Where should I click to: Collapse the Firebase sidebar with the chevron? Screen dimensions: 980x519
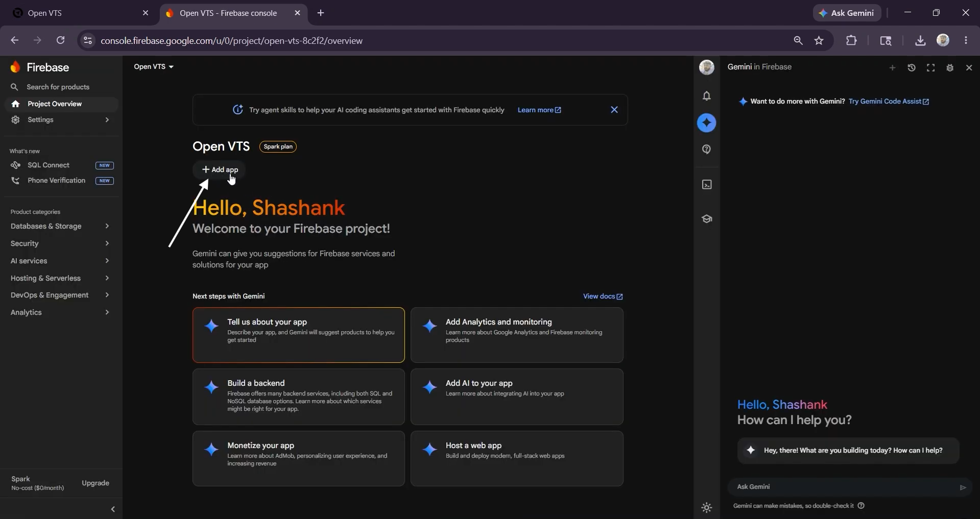coord(113,509)
